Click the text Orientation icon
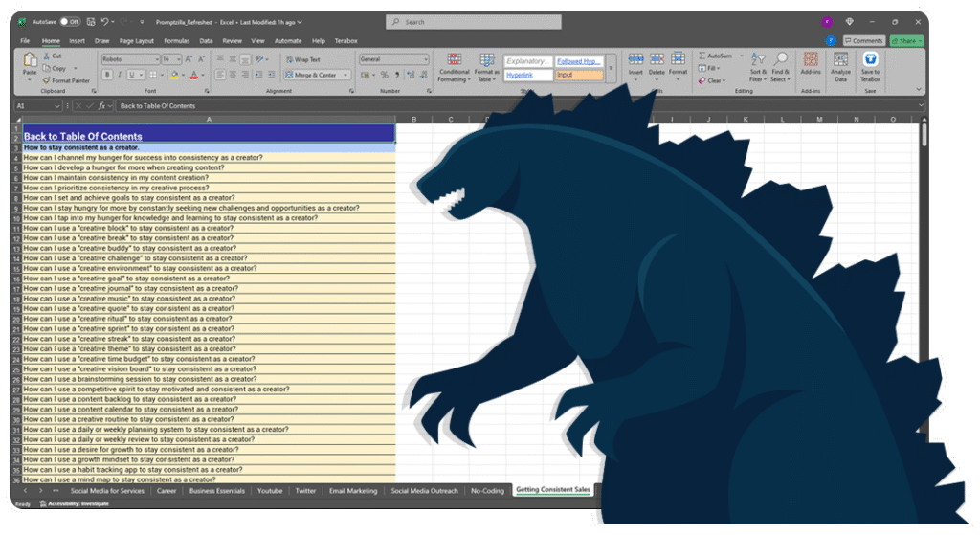Screen dimensions: 980x535 click(x=259, y=59)
